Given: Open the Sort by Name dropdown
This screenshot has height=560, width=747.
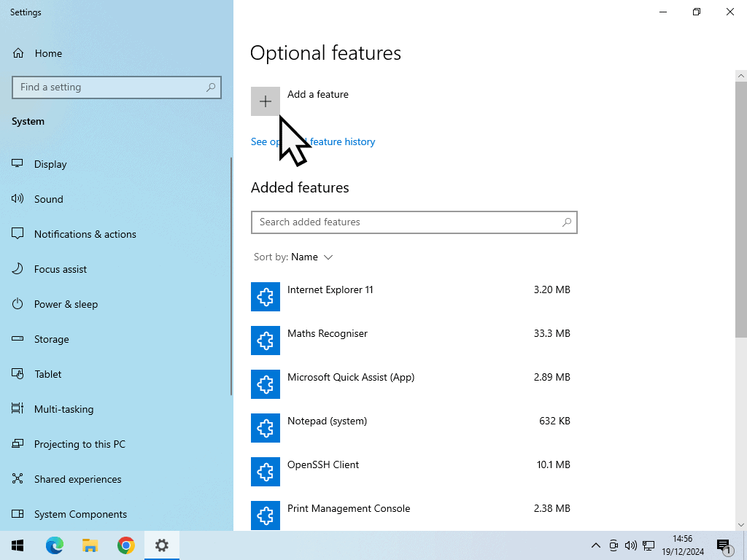Looking at the screenshot, I should (x=293, y=257).
